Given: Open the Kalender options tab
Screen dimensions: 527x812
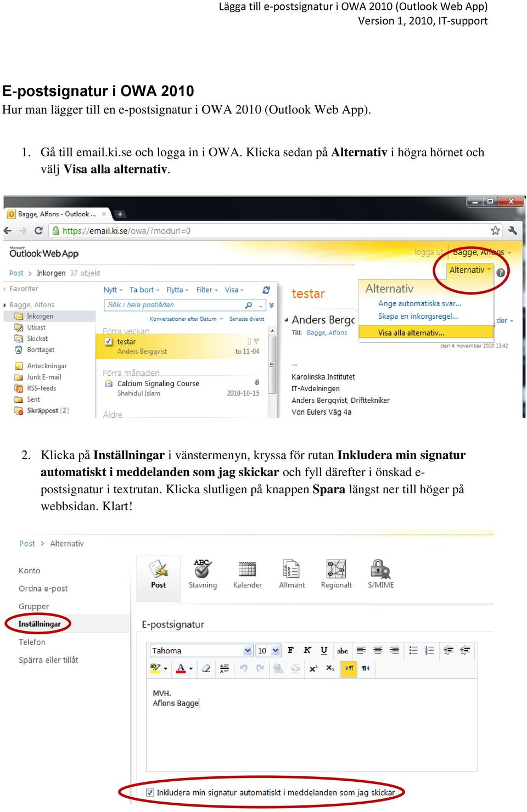Looking at the screenshot, I should coord(247,574).
